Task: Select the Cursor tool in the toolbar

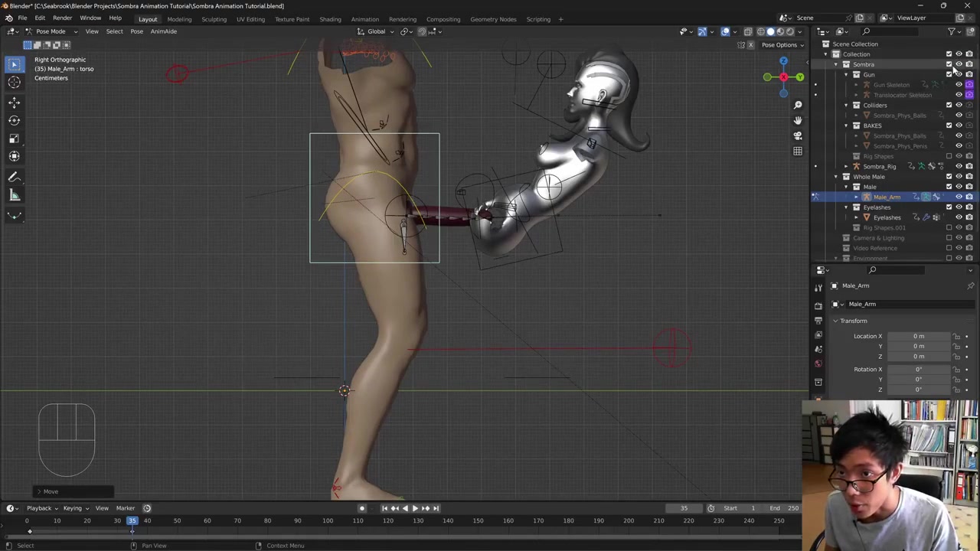Action: click(14, 83)
